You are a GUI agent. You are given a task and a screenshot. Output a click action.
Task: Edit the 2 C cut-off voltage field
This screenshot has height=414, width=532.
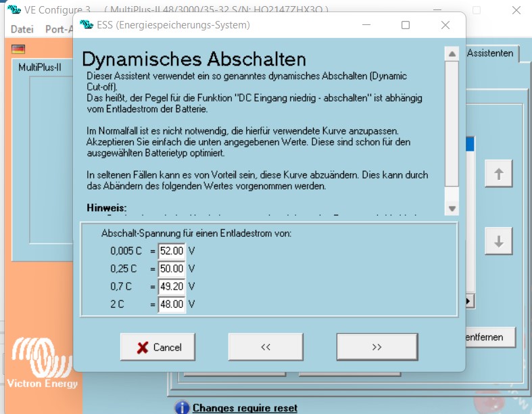click(x=172, y=304)
